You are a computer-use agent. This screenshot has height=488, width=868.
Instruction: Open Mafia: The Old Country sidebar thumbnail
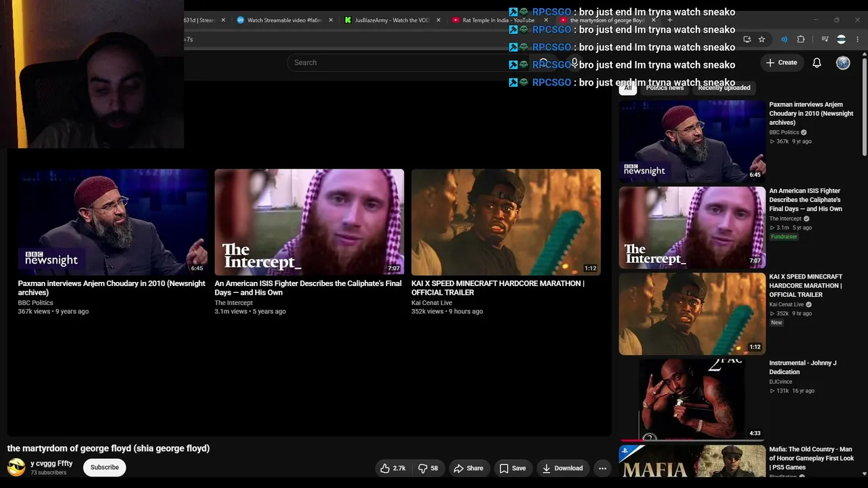[x=692, y=462]
